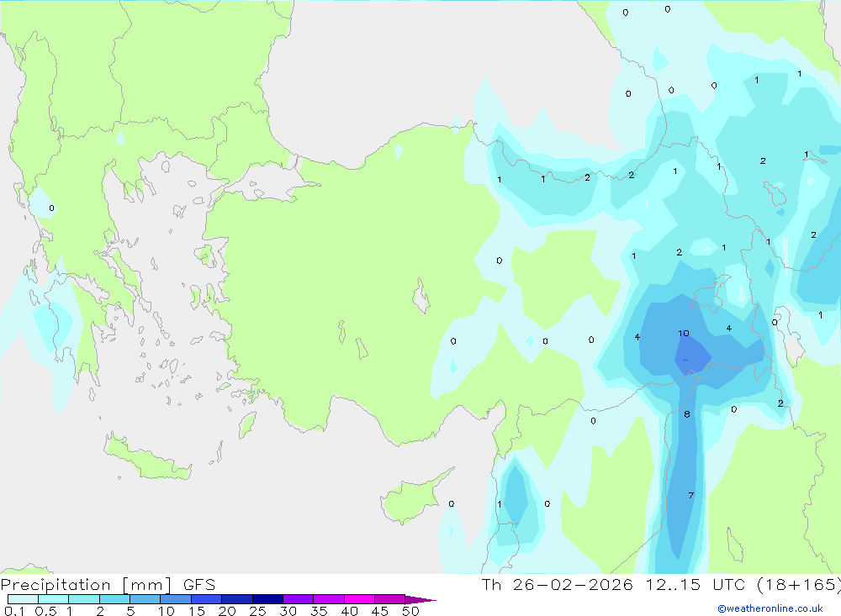Choose the 20–25 mm legend color swatch
This screenshot has height=616, width=841.
click(x=236, y=599)
